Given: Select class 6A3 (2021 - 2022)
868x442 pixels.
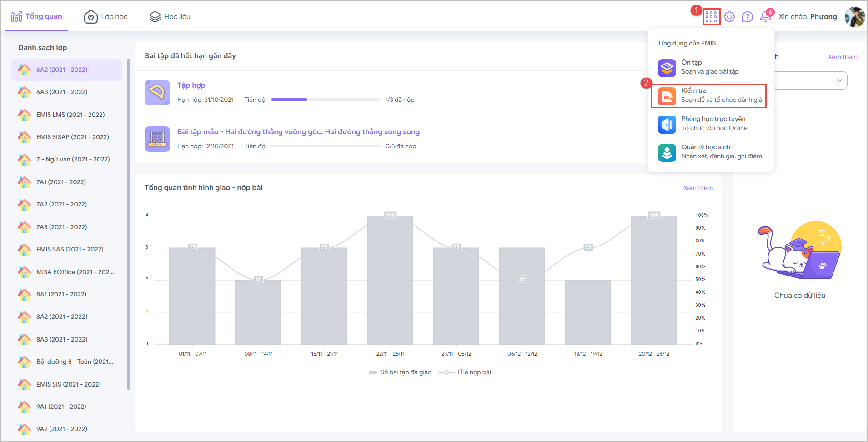Looking at the screenshot, I should (x=62, y=92).
